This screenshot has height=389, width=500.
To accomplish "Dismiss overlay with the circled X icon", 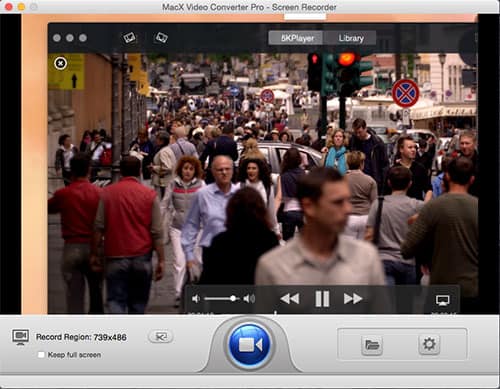I will [x=60, y=63].
